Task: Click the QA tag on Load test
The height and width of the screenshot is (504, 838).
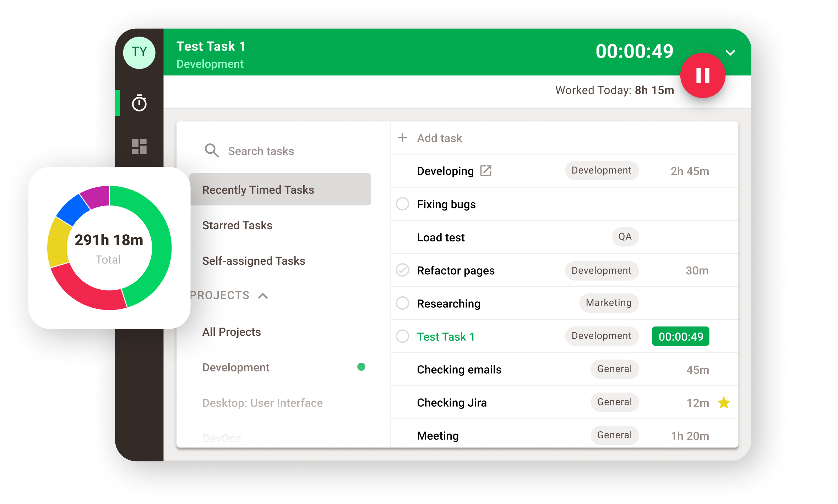Action: (625, 237)
